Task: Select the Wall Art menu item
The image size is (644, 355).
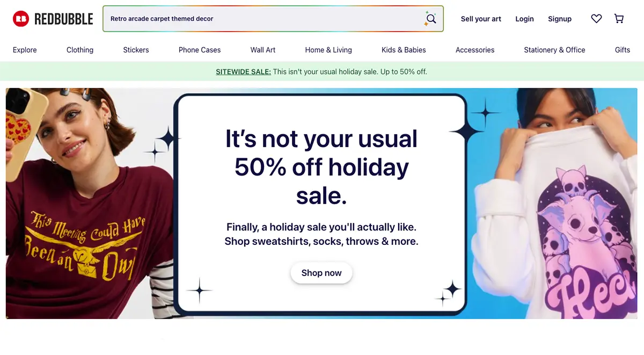Action: pyautogui.click(x=263, y=50)
